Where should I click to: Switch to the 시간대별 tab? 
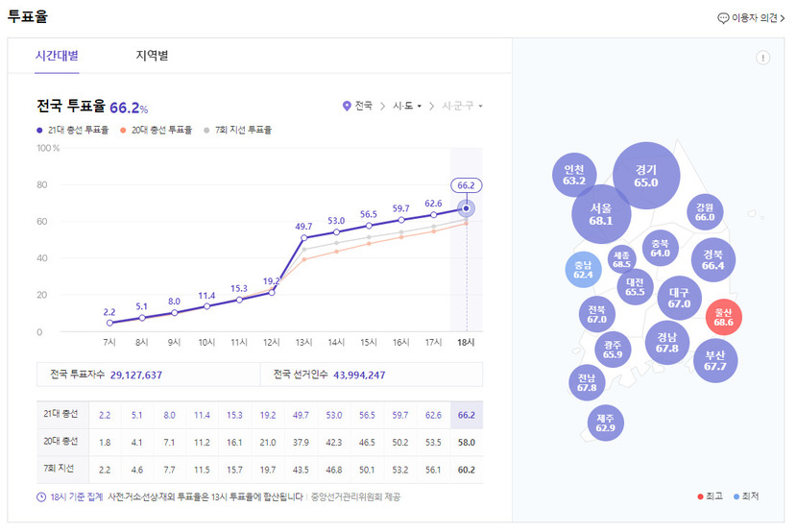pos(57,56)
